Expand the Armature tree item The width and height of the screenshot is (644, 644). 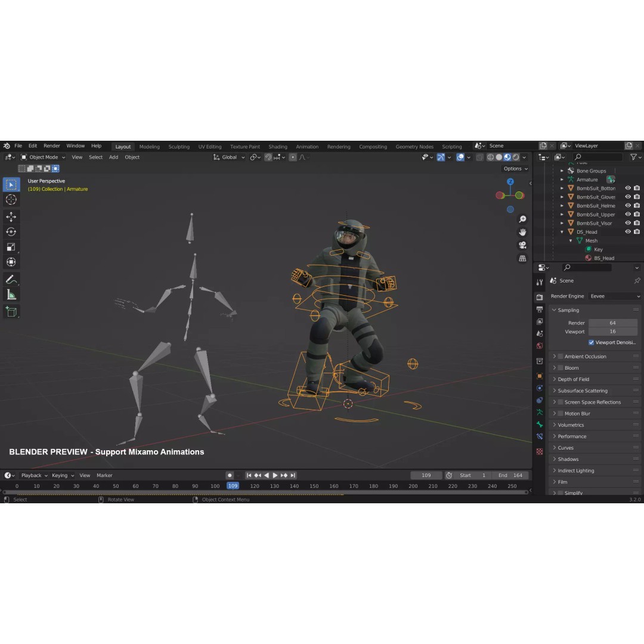[562, 179]
